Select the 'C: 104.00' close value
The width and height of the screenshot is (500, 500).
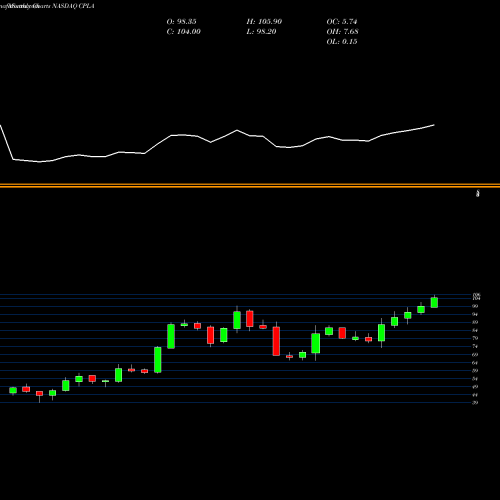tap(183, 32)
